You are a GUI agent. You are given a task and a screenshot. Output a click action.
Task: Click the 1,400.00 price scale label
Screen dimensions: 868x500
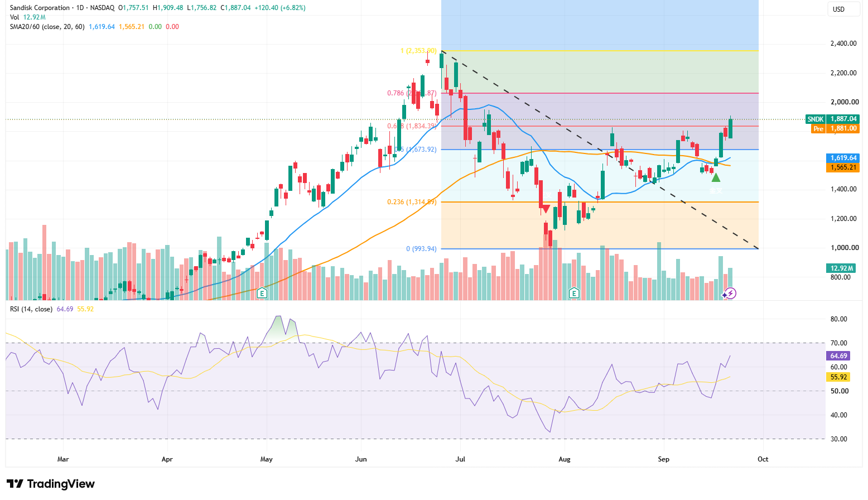pyautogui.click(x=843, y=189)
